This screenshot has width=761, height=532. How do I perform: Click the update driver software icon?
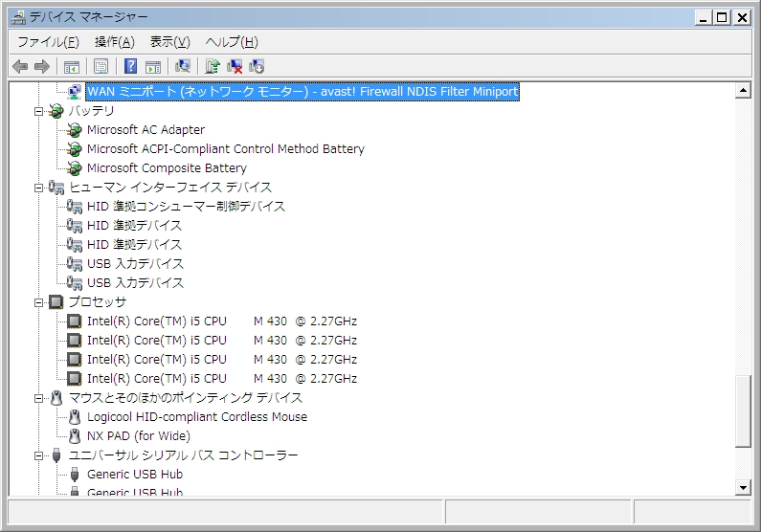point(213,66)
